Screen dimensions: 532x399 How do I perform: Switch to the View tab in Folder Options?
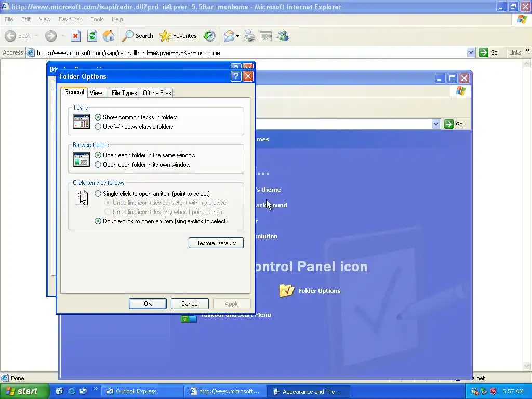pyautogui.click(x=96, y=93)
